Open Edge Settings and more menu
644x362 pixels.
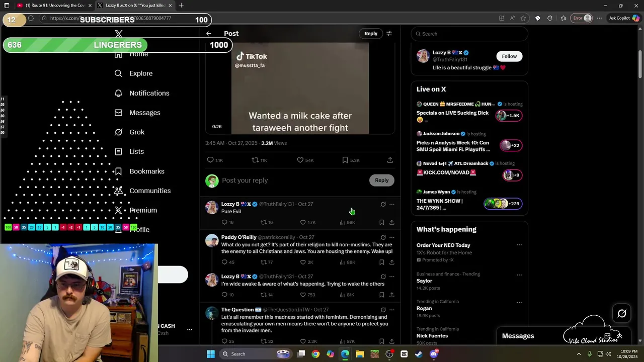click(x=599, y=18)
